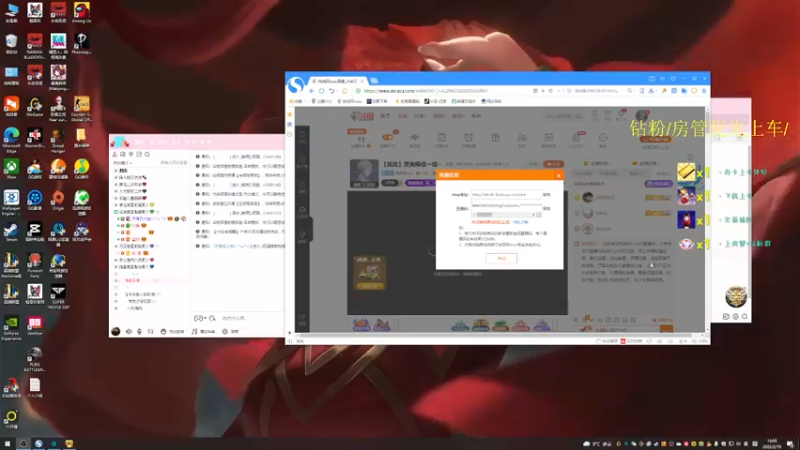The height and width of the screenshot is (450, 800).
Task: Click the round emblem icon right panel
Action: click(735, 296)
